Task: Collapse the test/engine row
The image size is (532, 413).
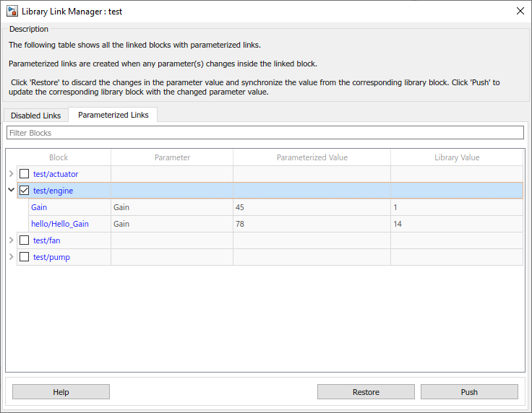Action: coord(11,191)
